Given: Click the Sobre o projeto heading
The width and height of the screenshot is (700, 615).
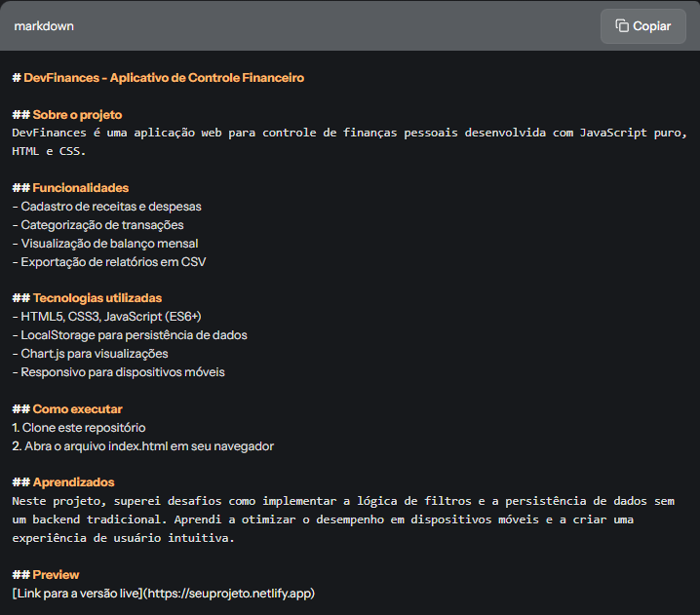Looking at the screenshot, I should 77,115.
